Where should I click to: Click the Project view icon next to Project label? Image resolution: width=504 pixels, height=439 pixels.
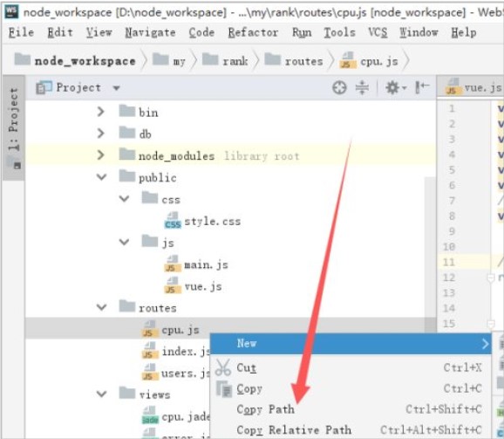44,87
